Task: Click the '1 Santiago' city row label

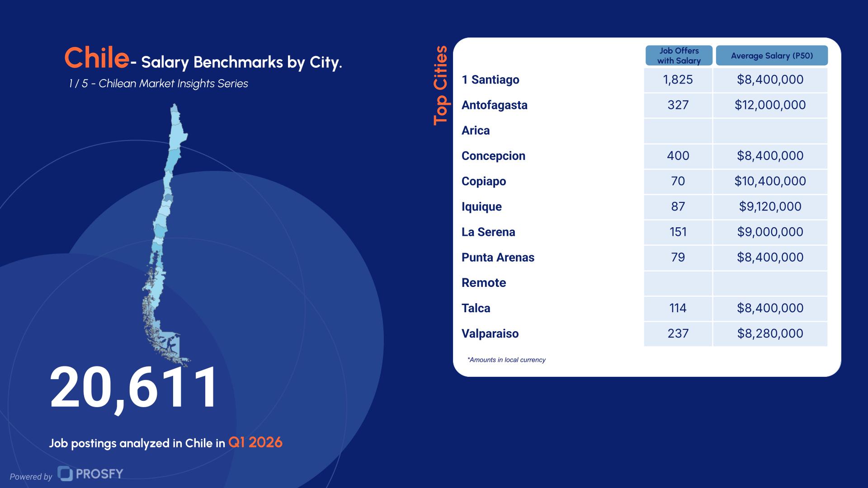Action: coord(490,80)
